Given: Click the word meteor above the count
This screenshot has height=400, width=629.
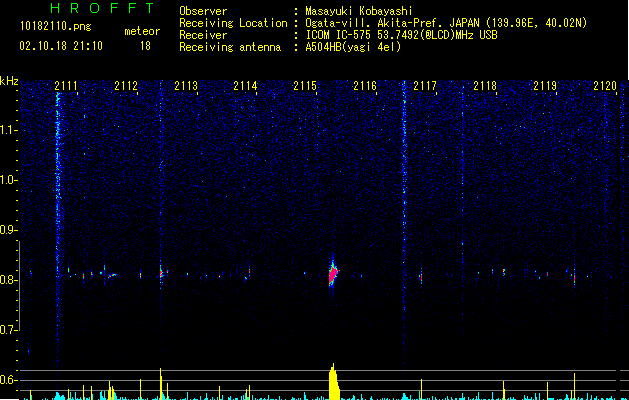Looking at the screenshot, I should click(142, 31).
